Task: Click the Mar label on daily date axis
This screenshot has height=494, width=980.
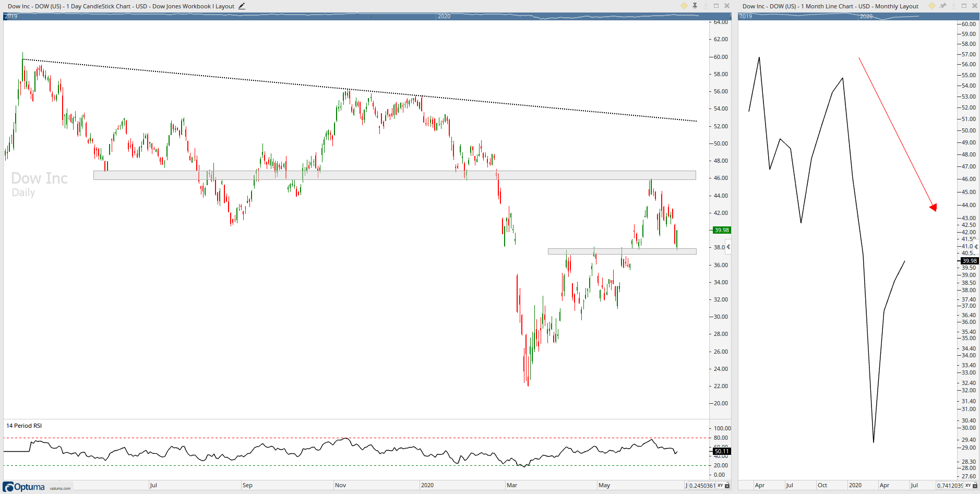Action: point(512,485)
